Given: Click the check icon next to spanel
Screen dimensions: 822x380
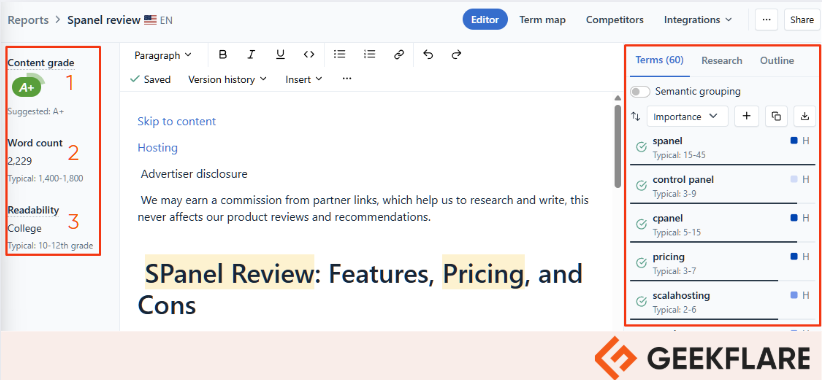Looking at the screenshot, I should [641, 147].
